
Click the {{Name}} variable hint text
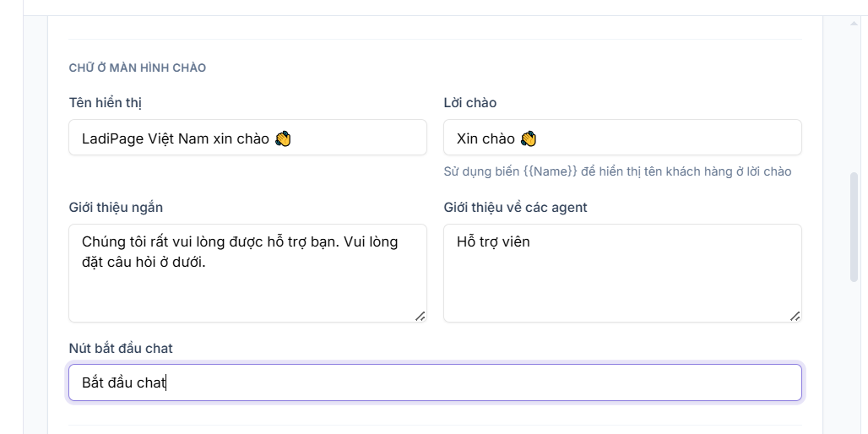click(551, 171)
